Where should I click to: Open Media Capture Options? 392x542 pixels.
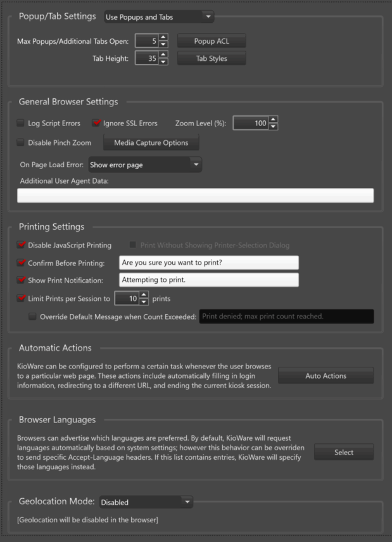151,142
